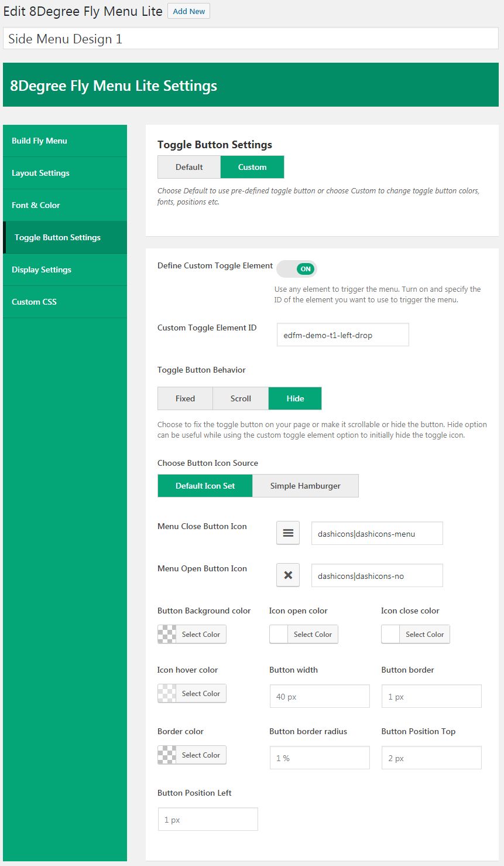The width and height of the screenshot is (504, 866).
Task: Click the Edit 8Degree Fly Menu Lite title
Action: (x=83, y=11)
